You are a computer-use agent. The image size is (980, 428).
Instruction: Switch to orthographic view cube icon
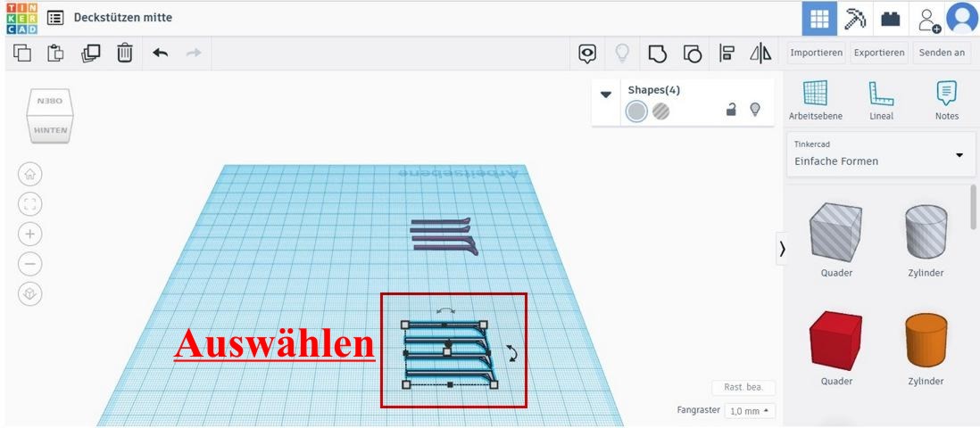tap(30, 294)
